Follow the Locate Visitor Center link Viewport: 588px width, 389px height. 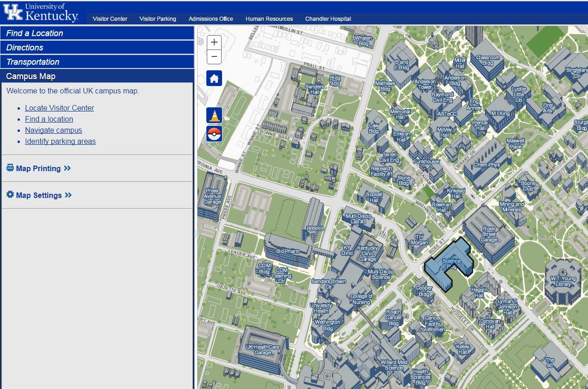click(60, 108)
